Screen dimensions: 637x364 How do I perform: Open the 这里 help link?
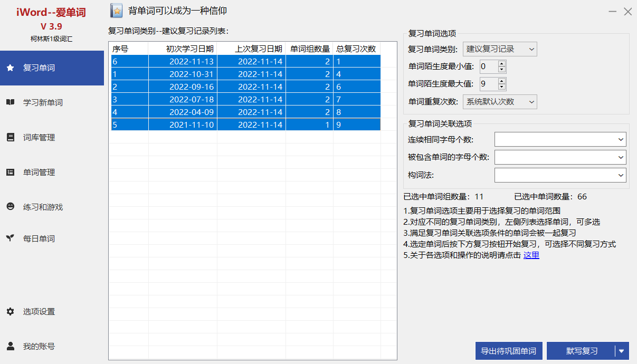[531, 255]
